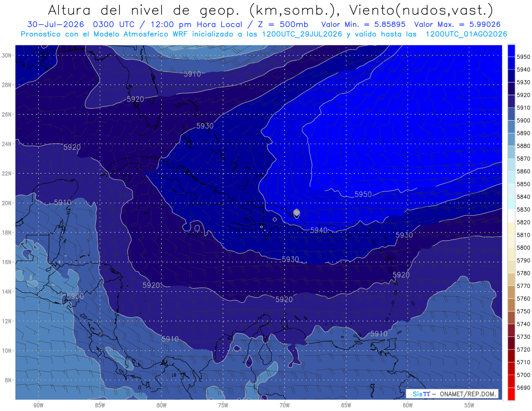Click the '30-Jul-2026' date text
The image size is (532, 411).
click(55, 24)
